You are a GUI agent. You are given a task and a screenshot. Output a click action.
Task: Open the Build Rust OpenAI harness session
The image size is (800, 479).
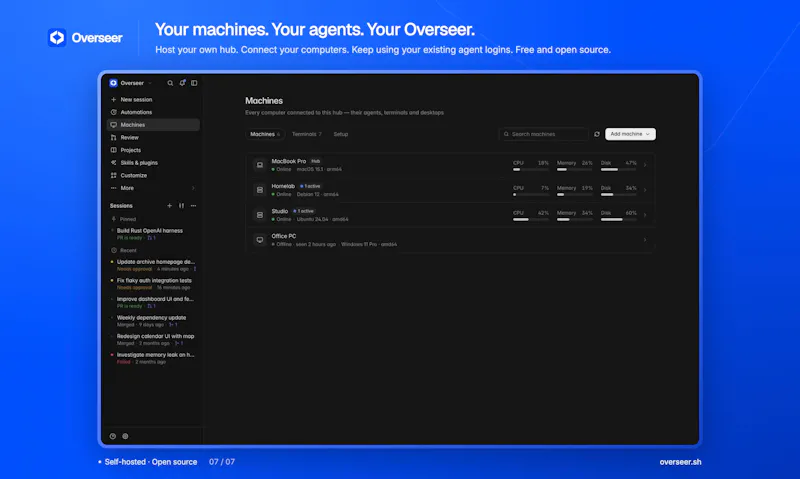click(x=153, y=234)
